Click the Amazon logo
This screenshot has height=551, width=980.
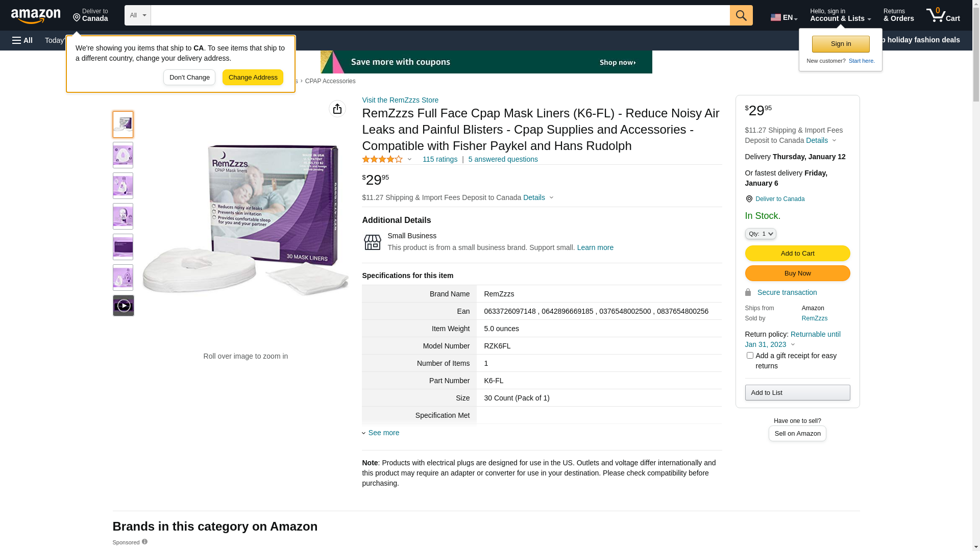36,16
